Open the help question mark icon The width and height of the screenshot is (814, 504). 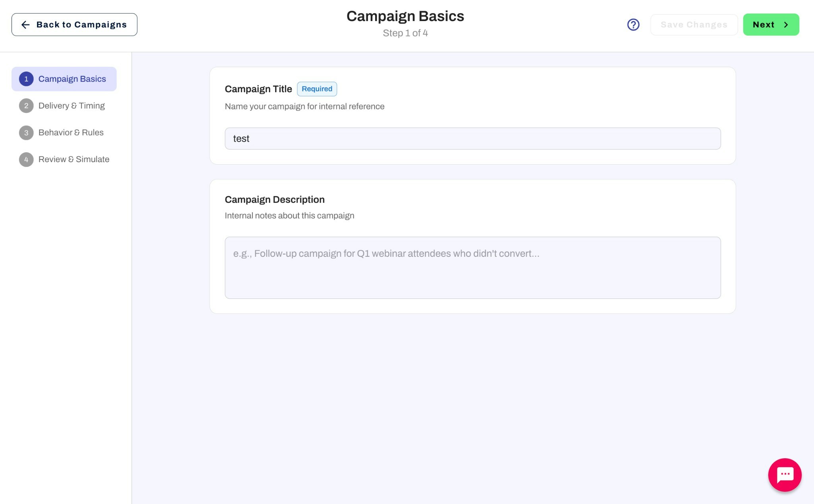click(x=633, y=24)
